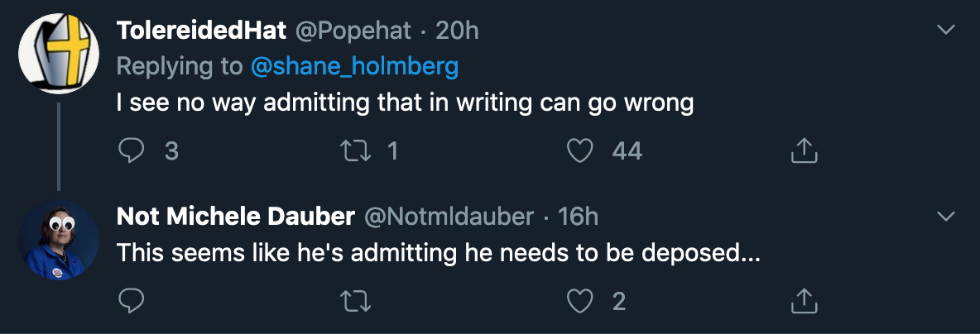
Task: Open the chevron menu on Popehat's tweet
Action: coord(947,29)
